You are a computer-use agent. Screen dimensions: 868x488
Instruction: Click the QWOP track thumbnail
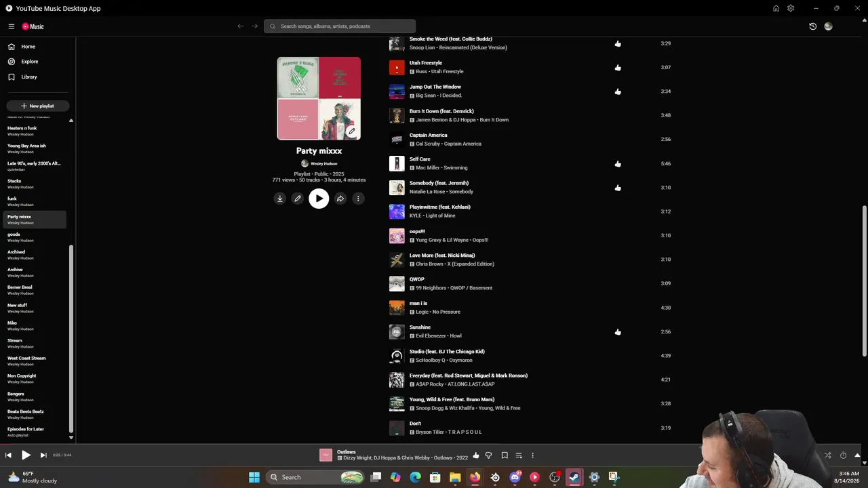[397, 283]
